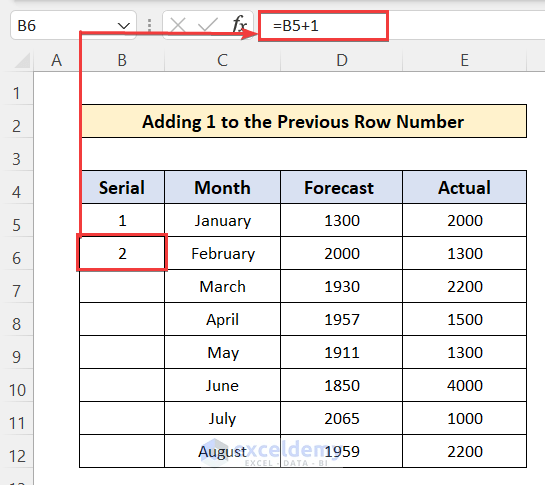Click the Select All corner triangle
Viewport: 545px width, 485px height.
tap(23, 60)
